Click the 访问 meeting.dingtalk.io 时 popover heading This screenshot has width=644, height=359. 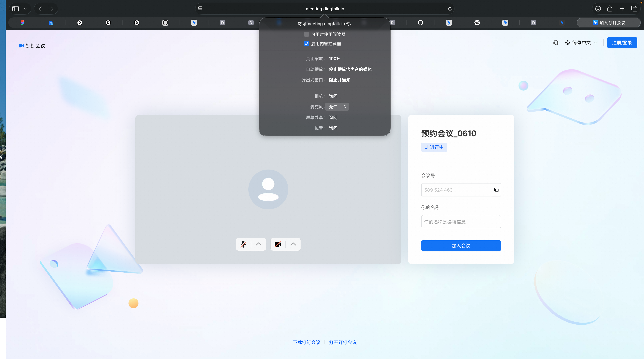point(324,24)
